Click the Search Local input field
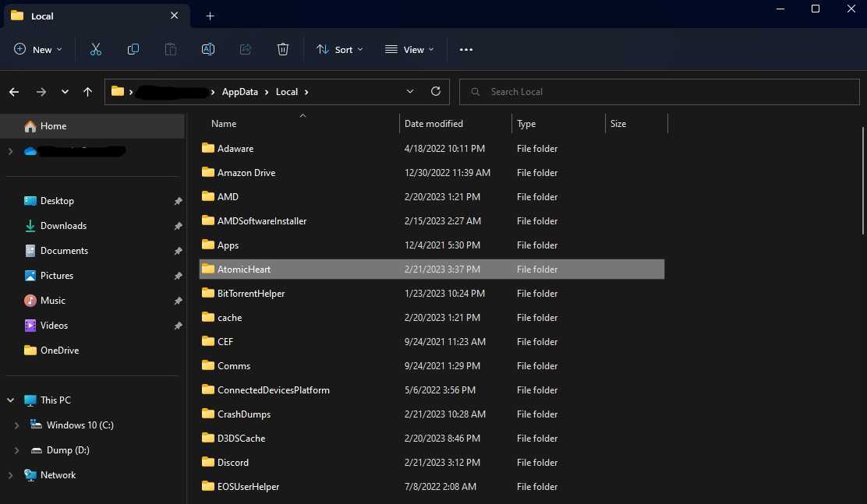Screen dimensions: 867x504 click(659, 92)
